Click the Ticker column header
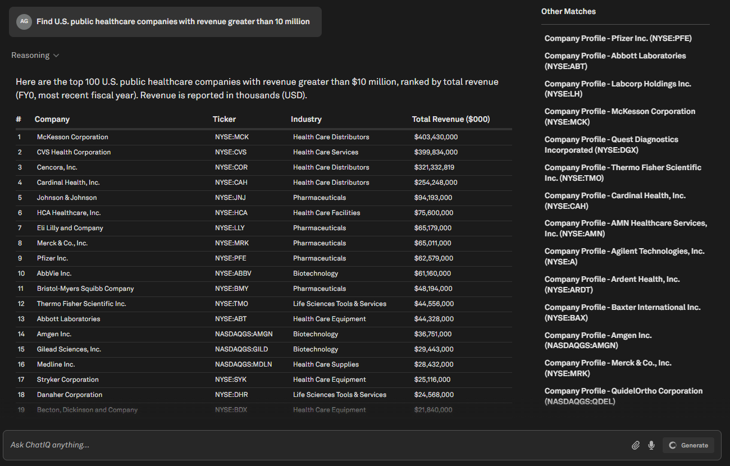 [x=224, y=119]
